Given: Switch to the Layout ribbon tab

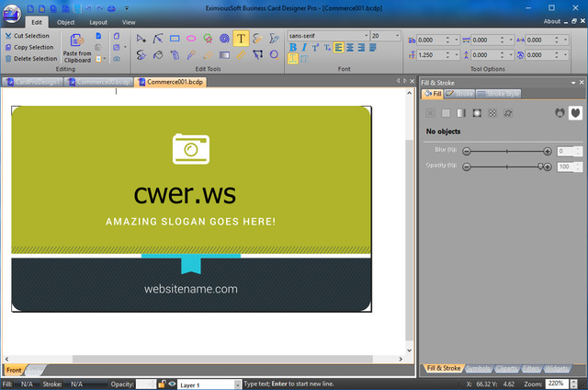Looking at the screenshot, I should 97,21.
